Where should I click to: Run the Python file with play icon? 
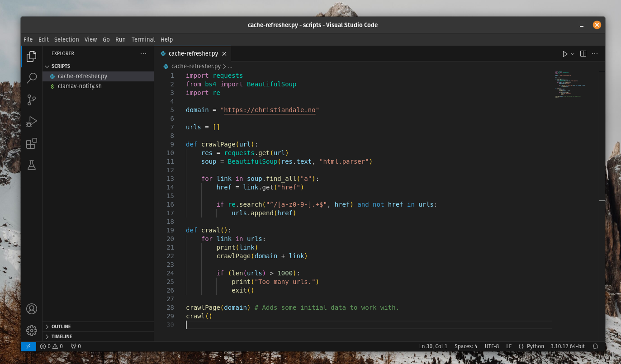(x=565, y=54)
